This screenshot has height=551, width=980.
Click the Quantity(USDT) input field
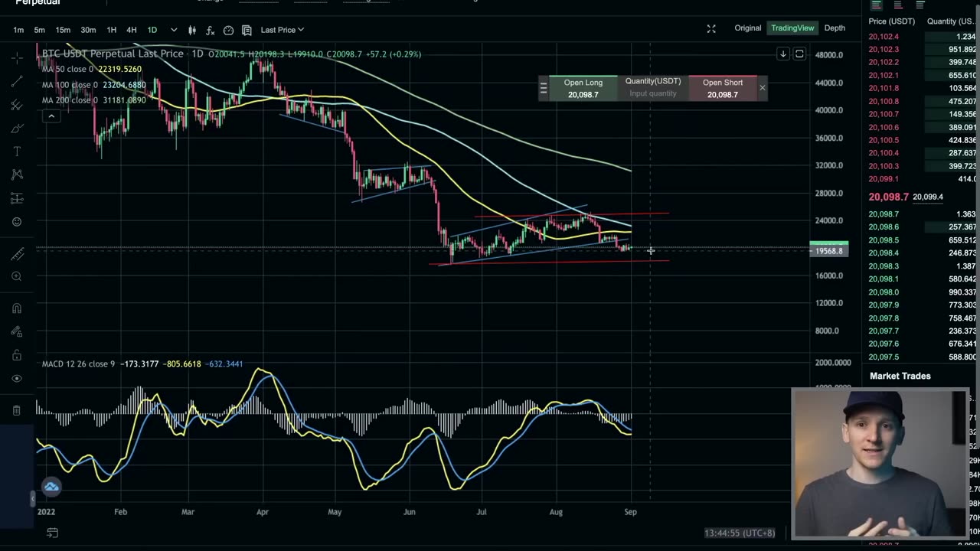point(653,93)
